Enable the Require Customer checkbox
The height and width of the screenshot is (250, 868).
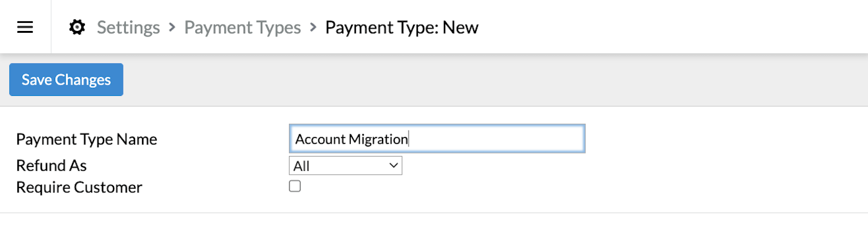point(295,186)
